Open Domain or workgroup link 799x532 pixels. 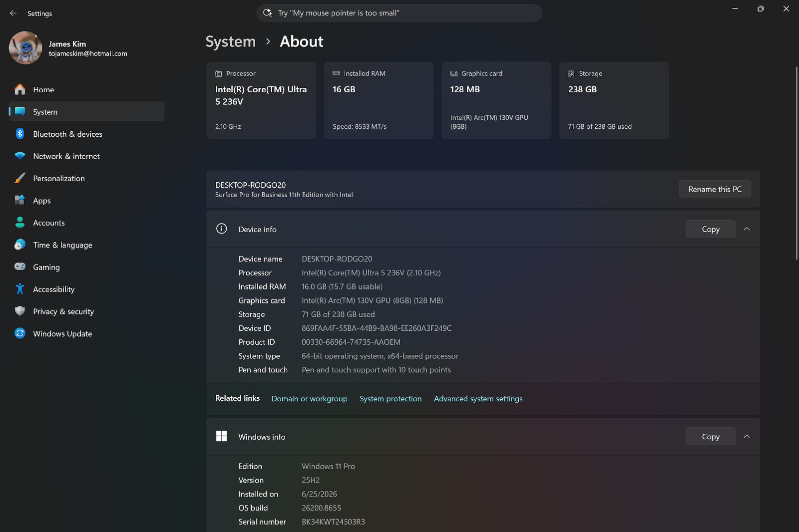pyautogui.click(x=310, y=399)
